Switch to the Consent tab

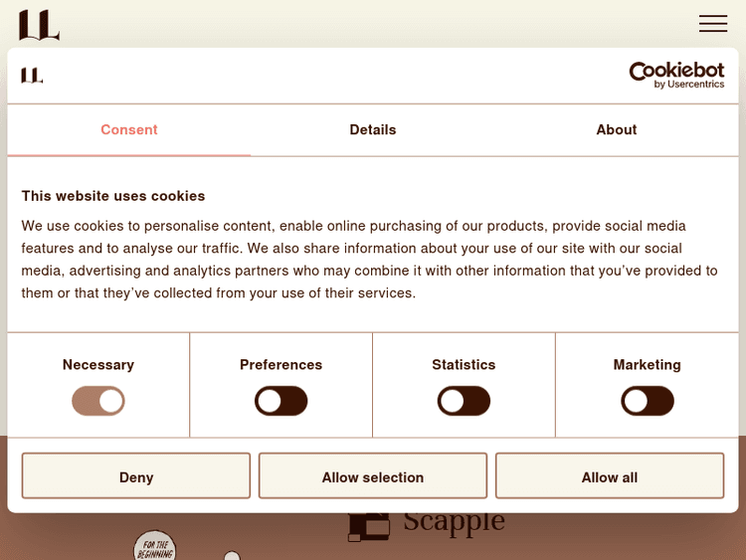(x=129, y=130)
